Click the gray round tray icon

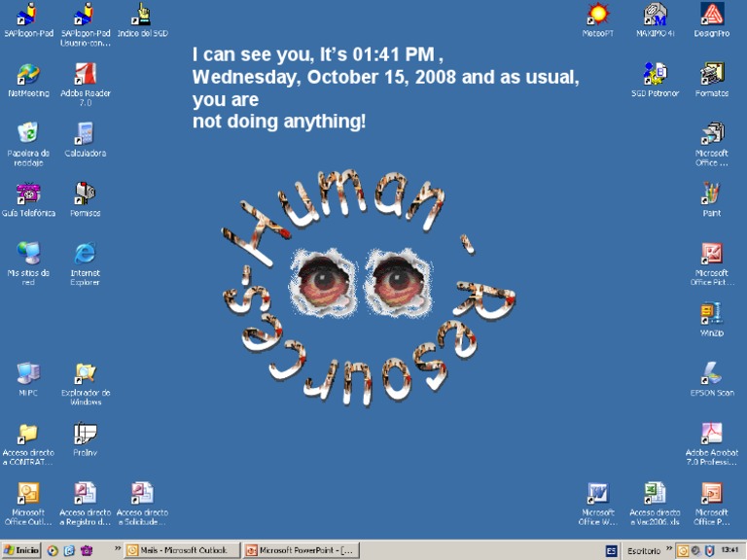coord(696,551)
